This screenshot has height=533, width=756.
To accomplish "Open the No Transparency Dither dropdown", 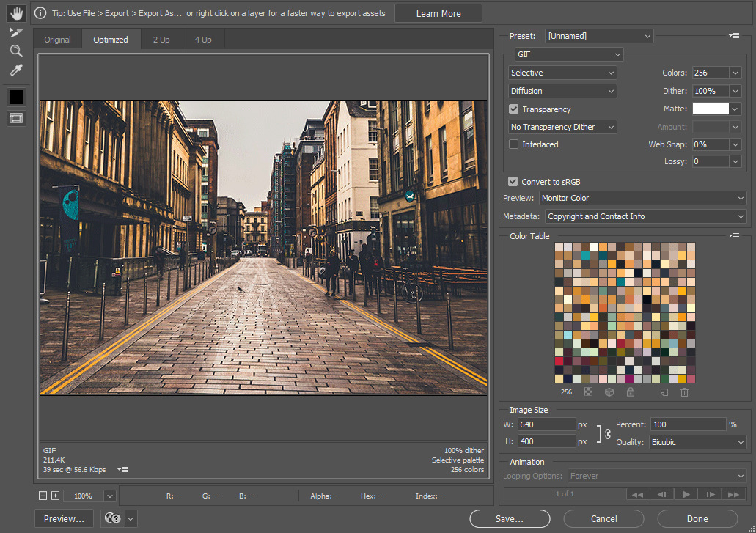I will pyautogui.click(x=562, y=127).
